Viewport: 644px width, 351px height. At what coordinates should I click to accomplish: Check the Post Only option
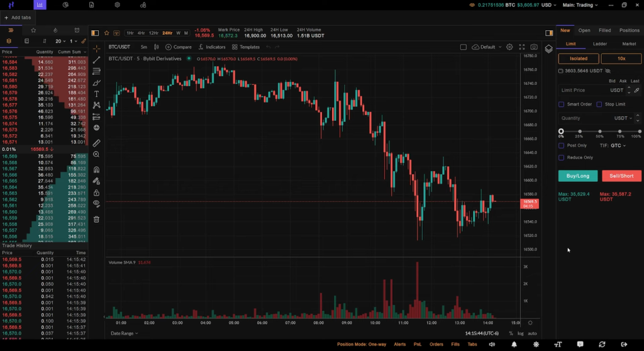(x=561, y=145)
